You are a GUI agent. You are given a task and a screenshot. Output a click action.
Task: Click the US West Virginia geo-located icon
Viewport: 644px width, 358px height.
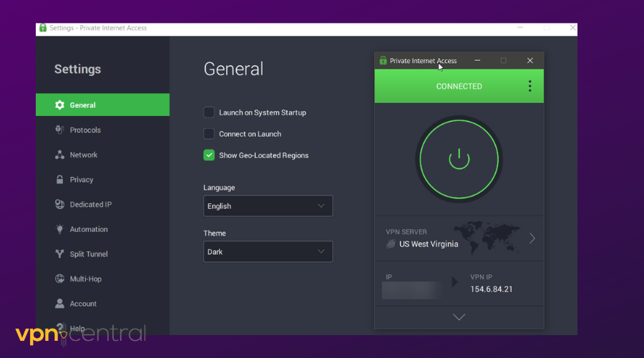pyautogui.click(x=391, y=243)
